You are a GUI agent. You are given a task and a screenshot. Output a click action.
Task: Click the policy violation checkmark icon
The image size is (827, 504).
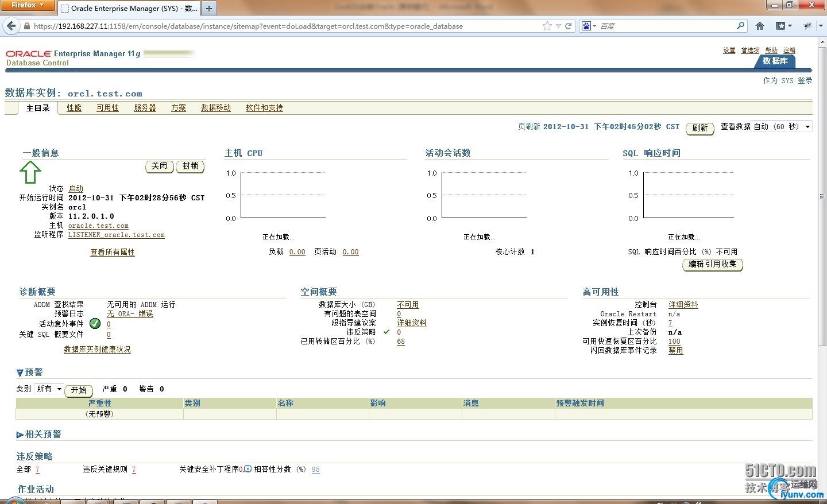387,332
